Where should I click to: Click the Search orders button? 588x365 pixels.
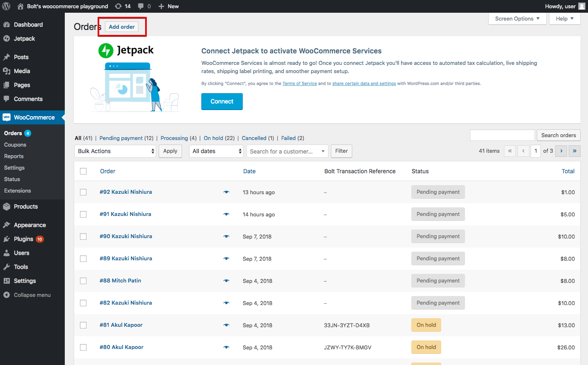pyautogui.click(x=558, y=135)
